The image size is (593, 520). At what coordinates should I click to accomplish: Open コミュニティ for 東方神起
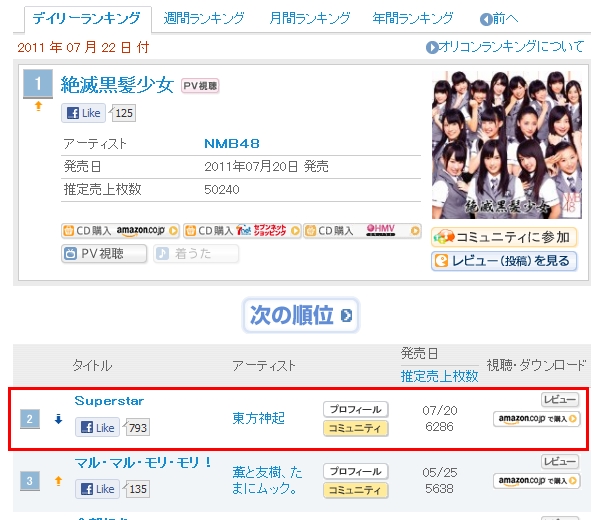point(355,428)
